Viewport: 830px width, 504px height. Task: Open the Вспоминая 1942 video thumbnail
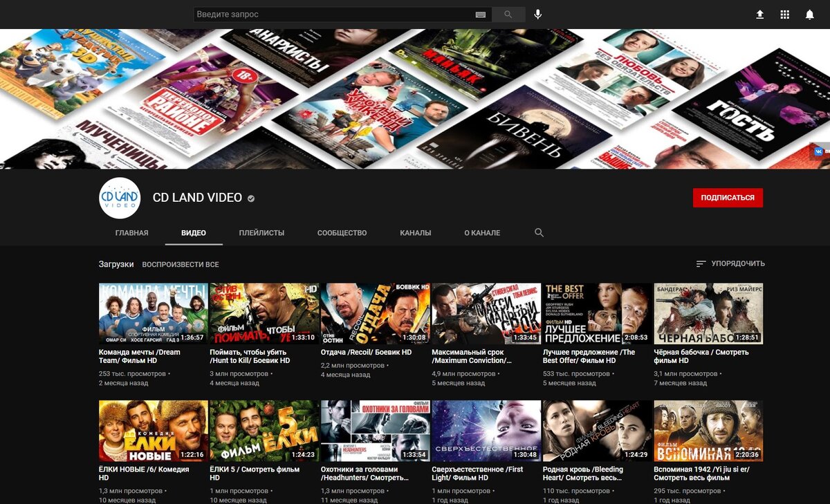[708, 431]
